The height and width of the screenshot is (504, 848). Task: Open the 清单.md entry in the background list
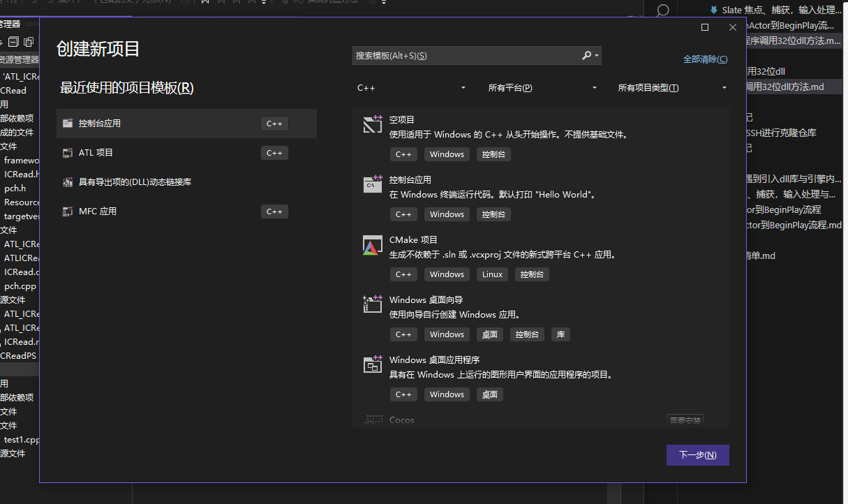coord(760,256)
